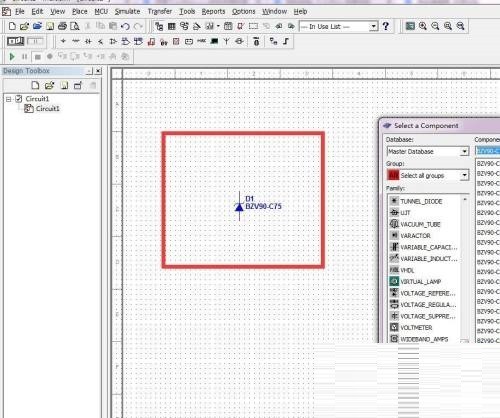Click the Run simulation green play icon

tap(12, 57)
